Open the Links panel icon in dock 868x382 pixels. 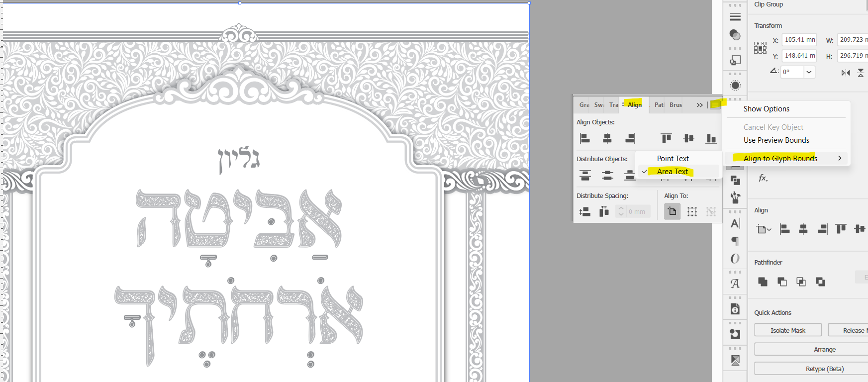click(735, 360)
